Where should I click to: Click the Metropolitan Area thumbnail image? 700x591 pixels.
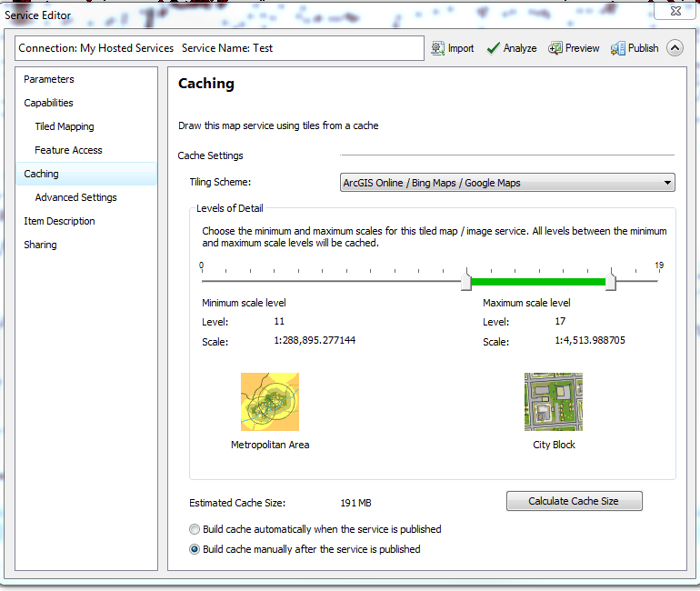pyautogui.click(x=270, y=402)
